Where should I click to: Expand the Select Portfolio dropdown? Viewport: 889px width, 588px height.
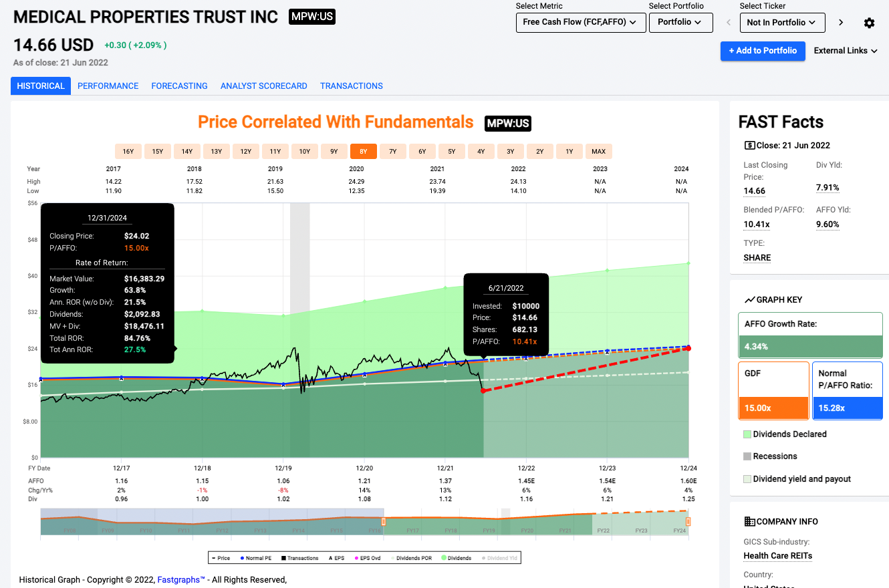click(x=679, y=23)
